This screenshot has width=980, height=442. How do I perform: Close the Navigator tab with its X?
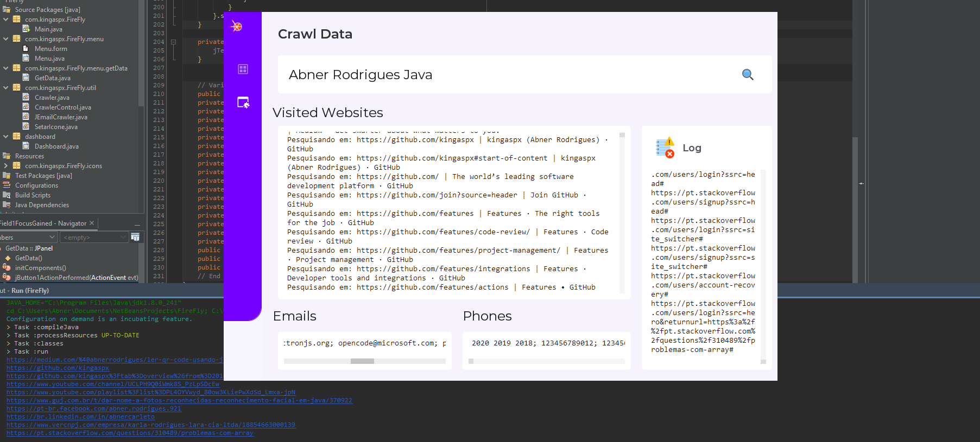(x=92, y=223)
